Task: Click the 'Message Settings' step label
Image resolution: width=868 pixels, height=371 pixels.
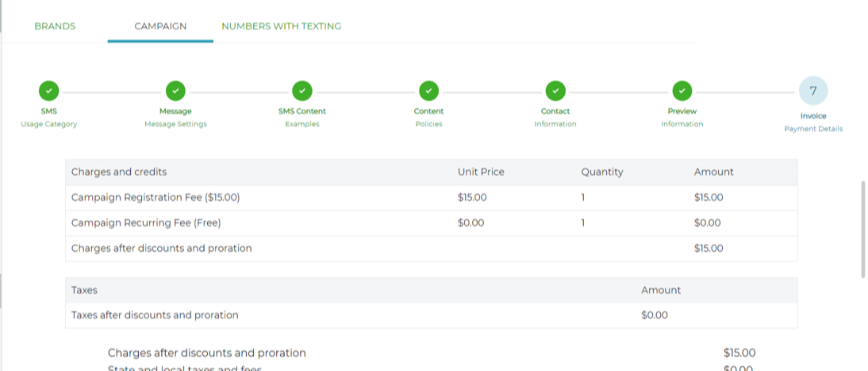Action: [x=175, y=124]
